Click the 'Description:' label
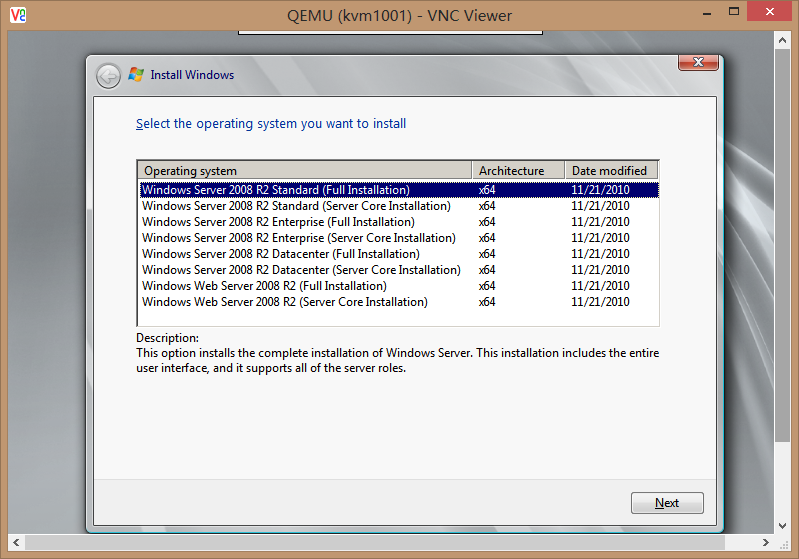Screen dimensions: 799x559 point(167,338)
